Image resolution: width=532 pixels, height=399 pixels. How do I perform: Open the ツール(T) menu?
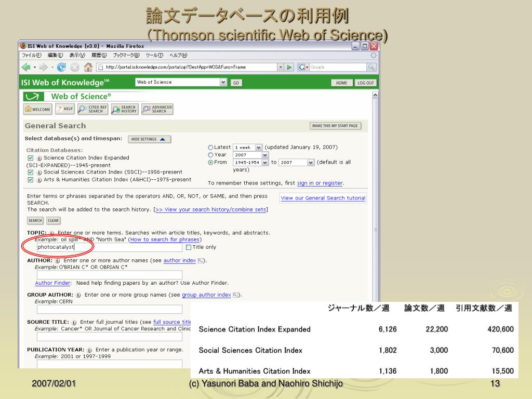click(154, 55)
